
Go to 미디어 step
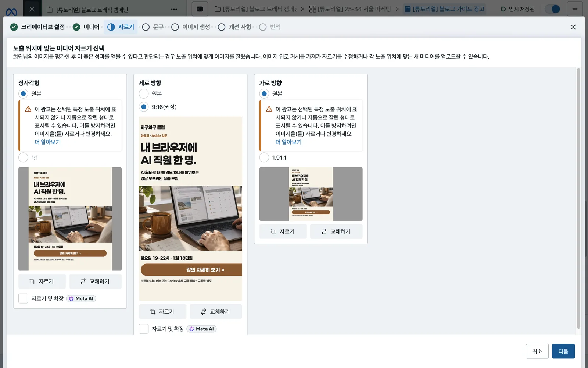[86, 27]
